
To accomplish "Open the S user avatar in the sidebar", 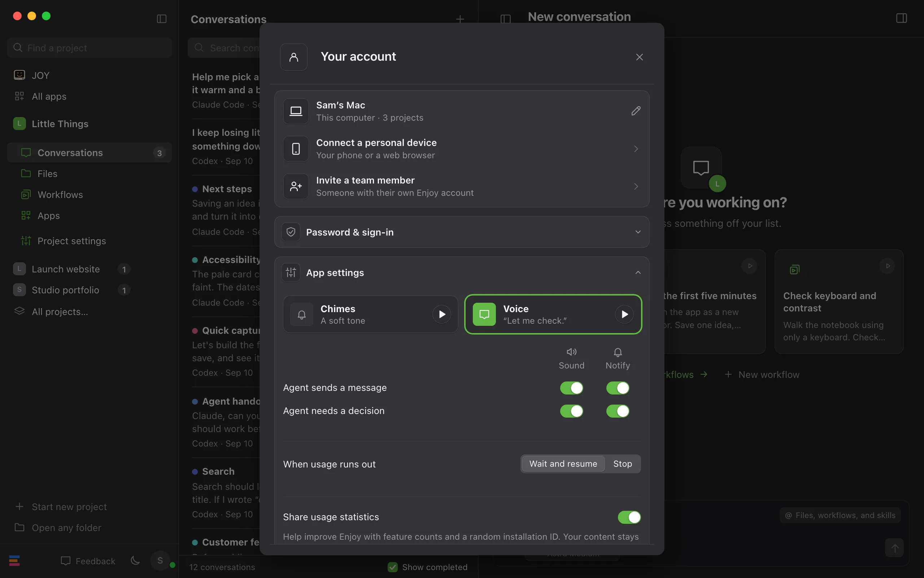I will click(160, 561).
